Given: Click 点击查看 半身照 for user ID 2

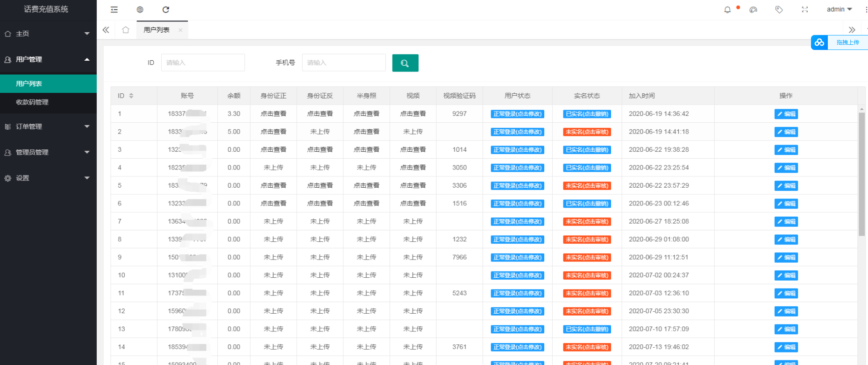Looking at the screenshot, I should tap(366, 132).
